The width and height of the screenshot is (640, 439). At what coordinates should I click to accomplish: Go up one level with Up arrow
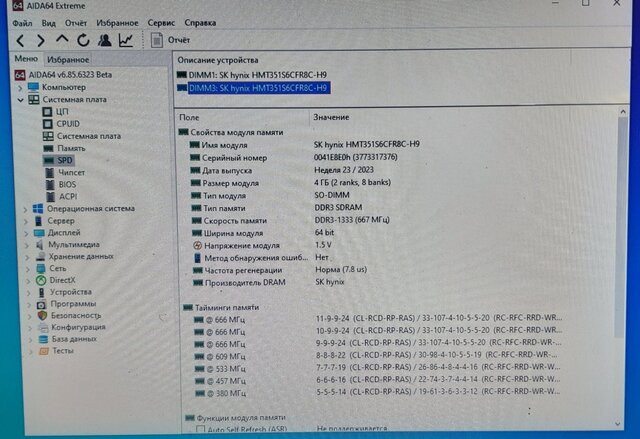pyautogui.click(x=61, y=41)
